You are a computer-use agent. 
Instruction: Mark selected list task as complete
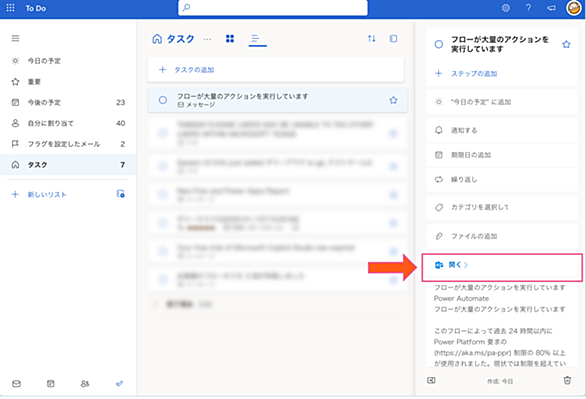tap(163, 100)
